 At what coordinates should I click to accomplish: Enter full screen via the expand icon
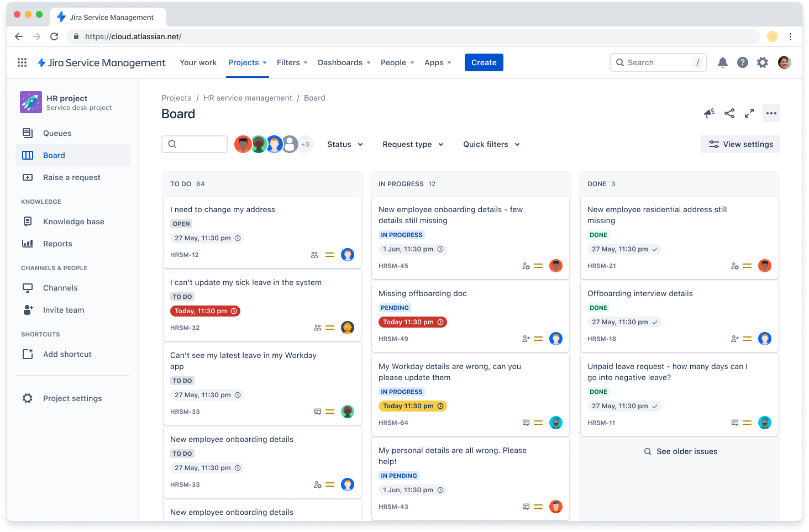click(x=749, y=113)
